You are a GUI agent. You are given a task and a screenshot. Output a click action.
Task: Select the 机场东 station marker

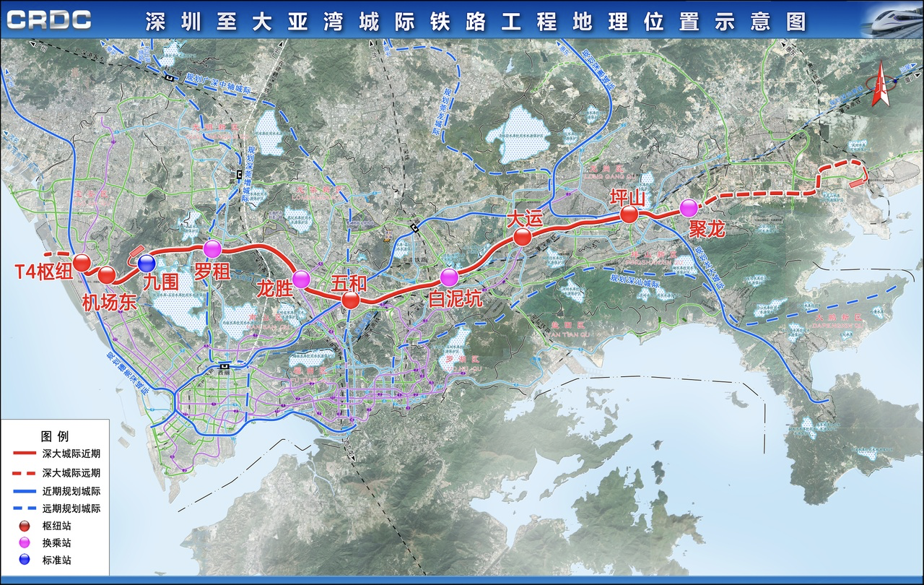point(107,275)
